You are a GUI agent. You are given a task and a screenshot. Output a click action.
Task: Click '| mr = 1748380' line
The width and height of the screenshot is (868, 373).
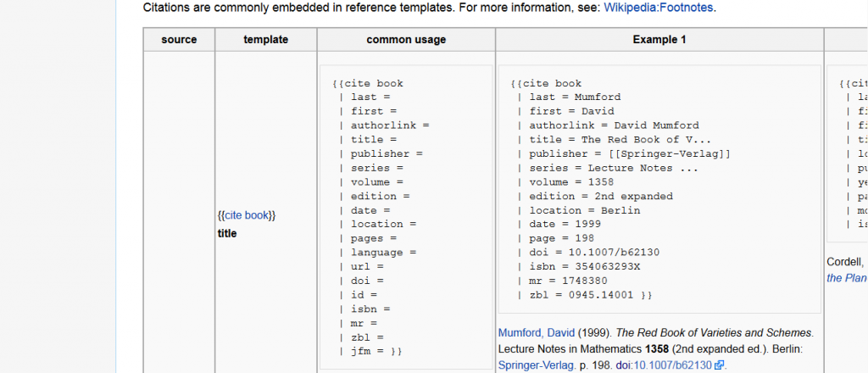point(562,281)
